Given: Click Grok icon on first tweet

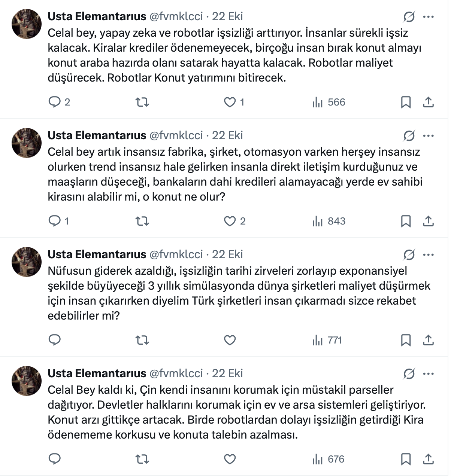Looking at the screenshot, I should pos(409,17).
